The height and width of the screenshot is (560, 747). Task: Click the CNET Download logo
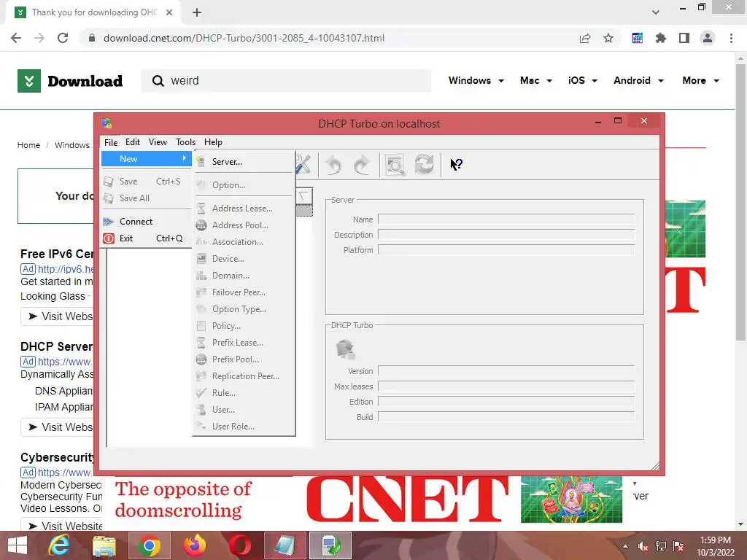tap(70, 80)
